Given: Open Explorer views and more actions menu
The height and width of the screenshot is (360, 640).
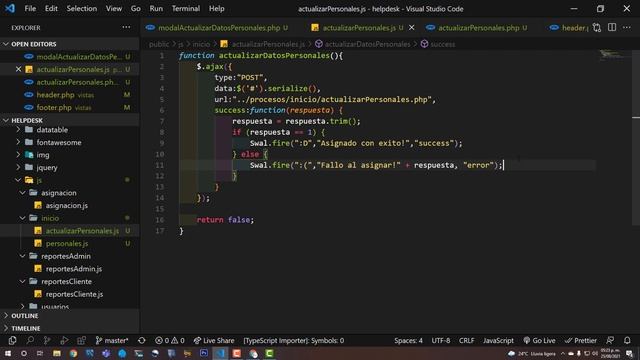Looking at the screenshot, I should [x=127, y=27].
